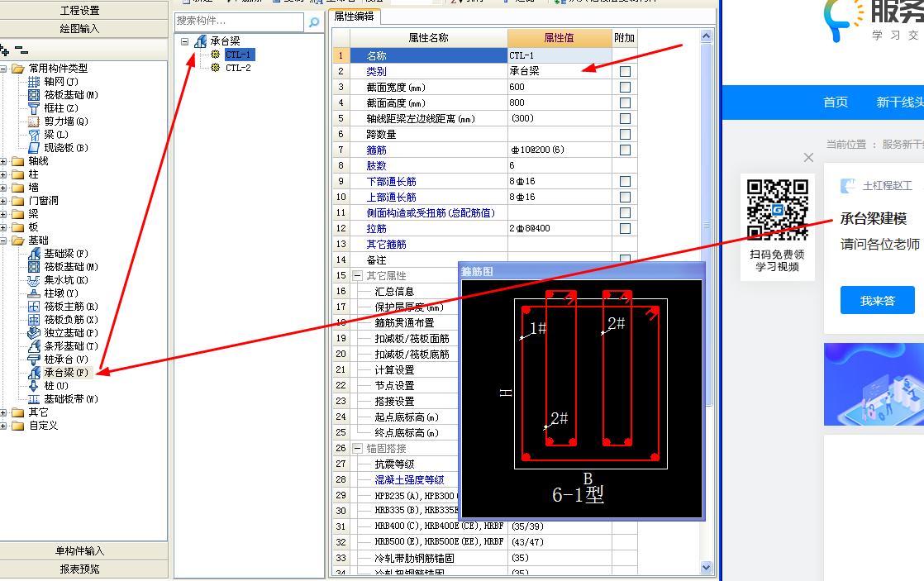924x581 pixels.
Task: Collapse the 锚固搭接 section
Action: tap(357, 449)
